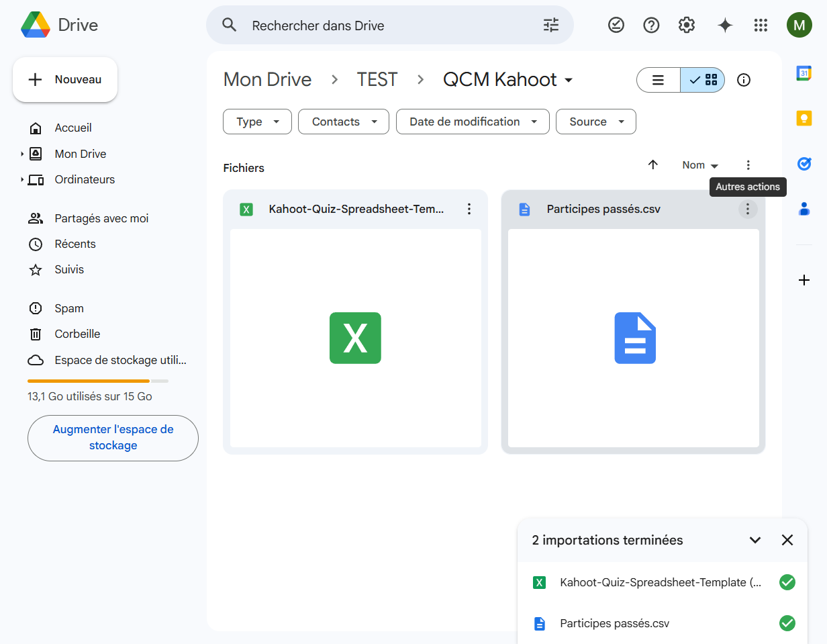Viewport: 827px width, 644px height.
Task: Click doc icon on Participes passés card header
Action: coord(524,210)
